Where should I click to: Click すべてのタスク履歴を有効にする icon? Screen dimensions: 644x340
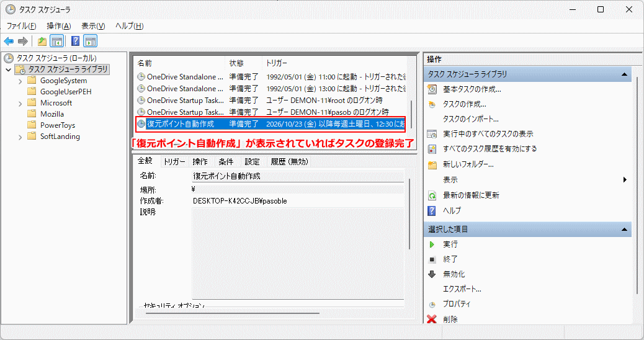tap(432, 149)
